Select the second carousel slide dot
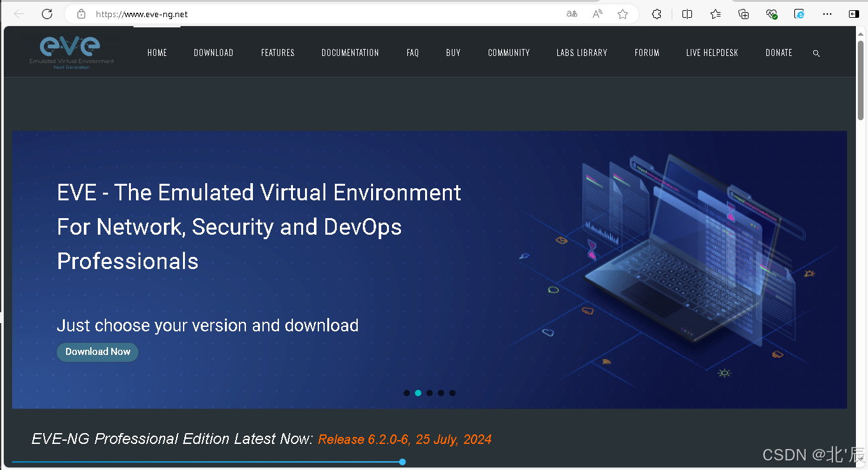Screen dimensions: 868x470 tap(418, 393)
